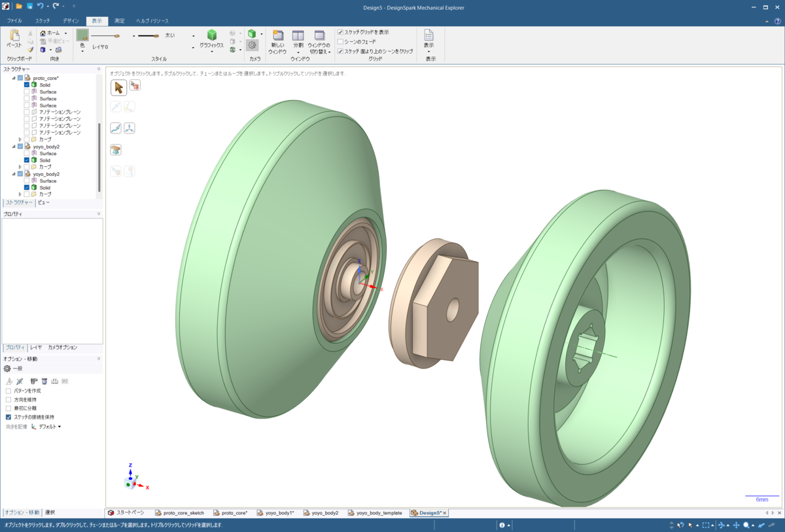Switch to the yoyo_body_template document tab
Viewport: 785px width, 532px height.
coord(374,513)
